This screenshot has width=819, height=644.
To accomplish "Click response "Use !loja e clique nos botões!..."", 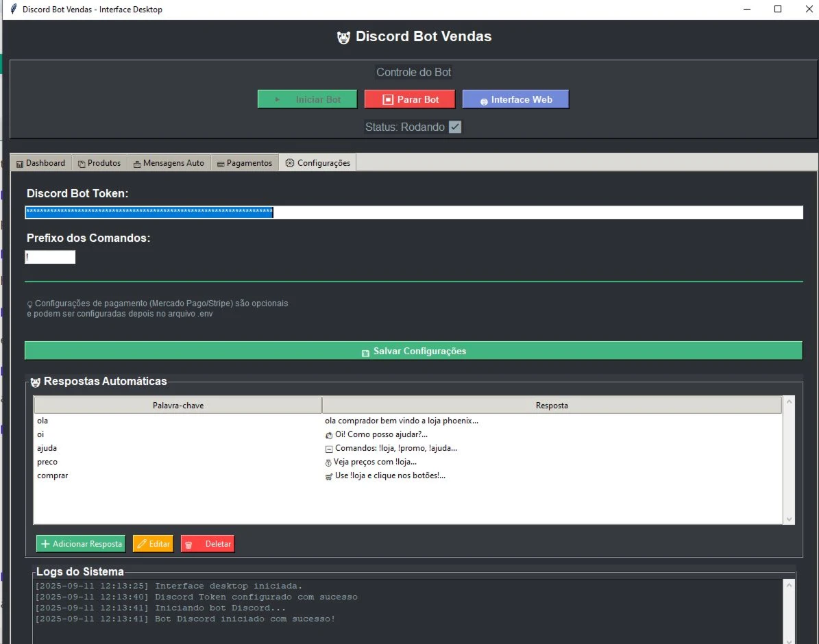I will click(x=385, y=475).
